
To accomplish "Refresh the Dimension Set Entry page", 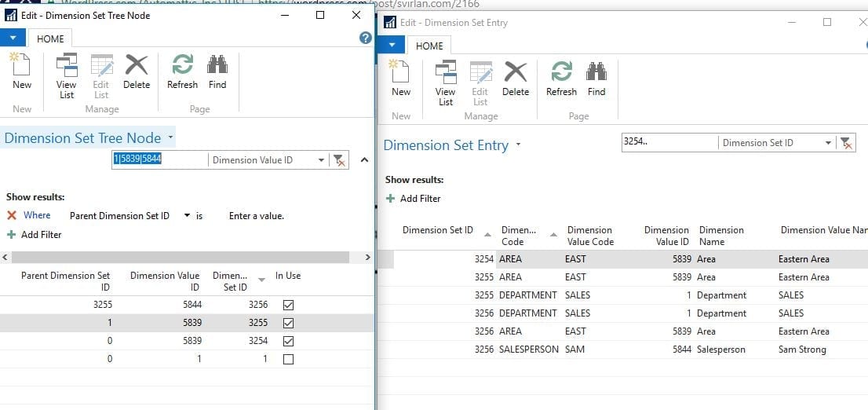I will (561, 79).
